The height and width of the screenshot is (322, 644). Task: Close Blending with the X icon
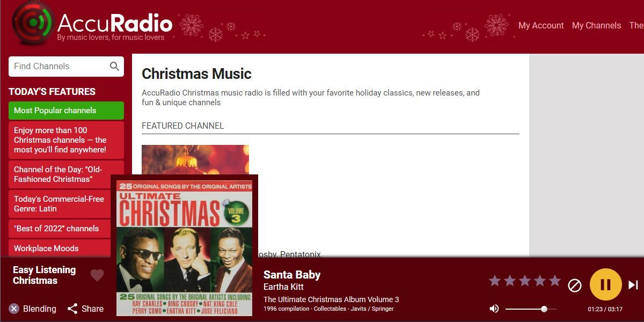(x=14, y=309)
